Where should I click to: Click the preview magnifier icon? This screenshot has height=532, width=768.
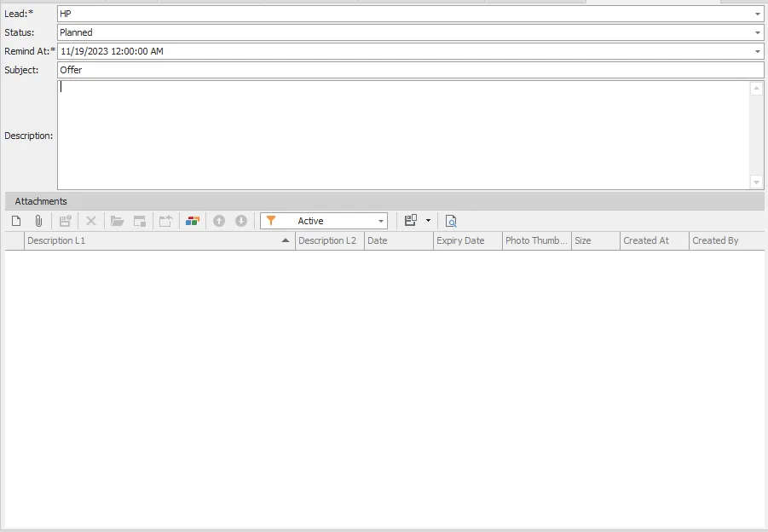pyautogui.click(x=451, y=221)
